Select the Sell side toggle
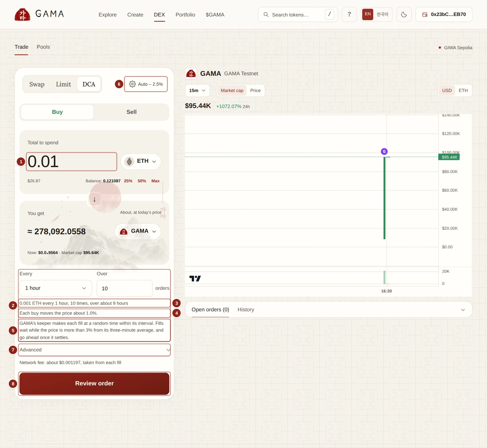The height and width of the screenshot is (448, 487). 131,112
